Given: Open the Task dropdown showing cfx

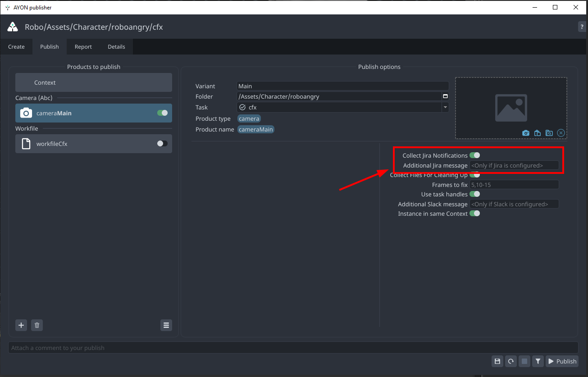Looking at the screenshot, I should (x=343, y=107).
